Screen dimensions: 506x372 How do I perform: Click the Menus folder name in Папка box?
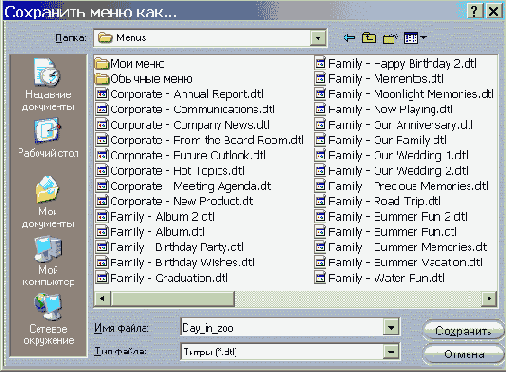pos(131,38)
